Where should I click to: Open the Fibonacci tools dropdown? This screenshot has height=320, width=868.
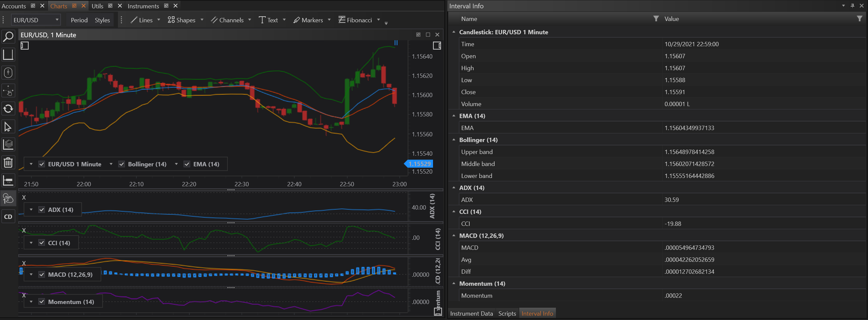(378, 20)
